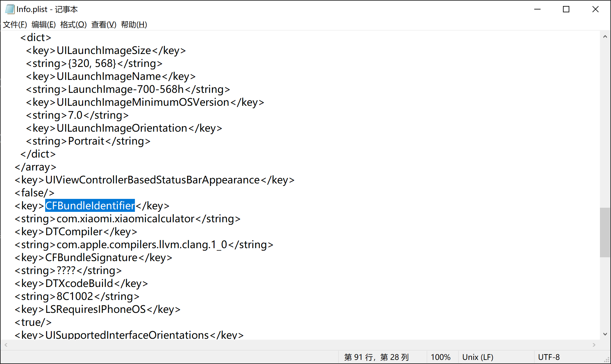
Task: Minimize the Notepad window
Action: pos(537,9)
